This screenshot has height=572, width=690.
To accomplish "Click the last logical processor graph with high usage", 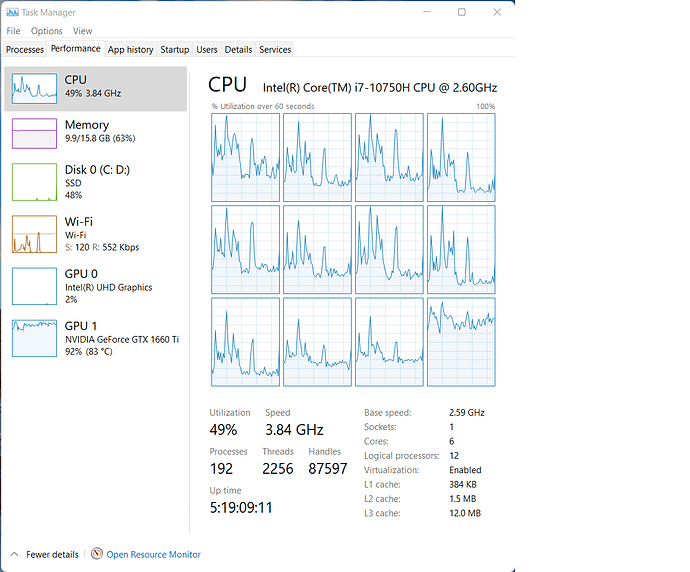I will [x=461, y=342].
